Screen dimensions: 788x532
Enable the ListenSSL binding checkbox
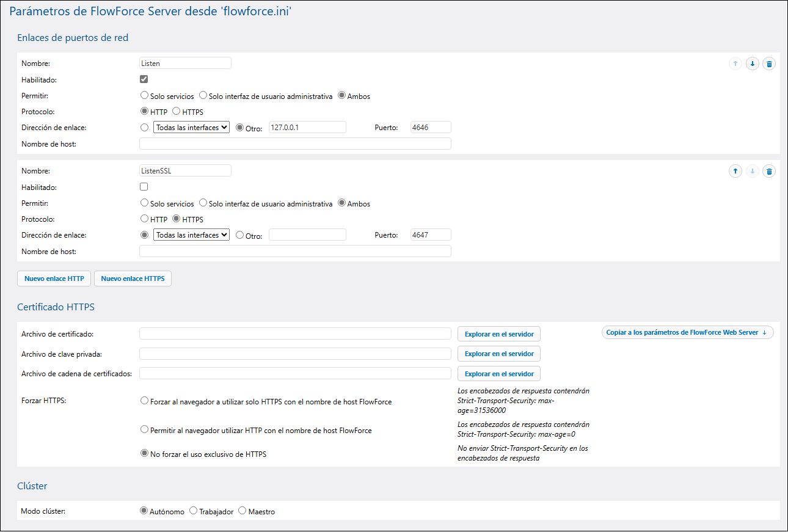[144, 187]
